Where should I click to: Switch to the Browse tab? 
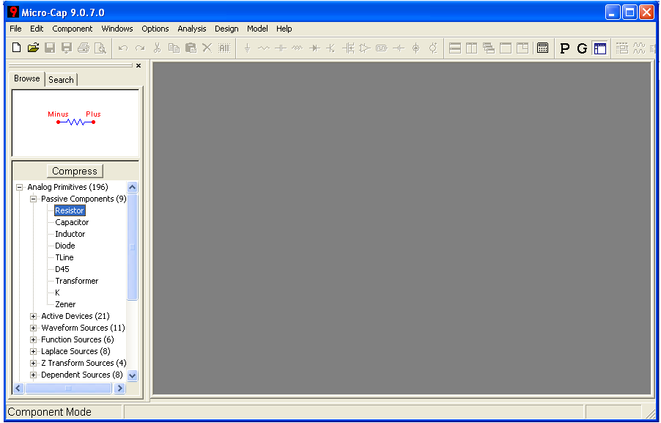(x=27, y=79)
